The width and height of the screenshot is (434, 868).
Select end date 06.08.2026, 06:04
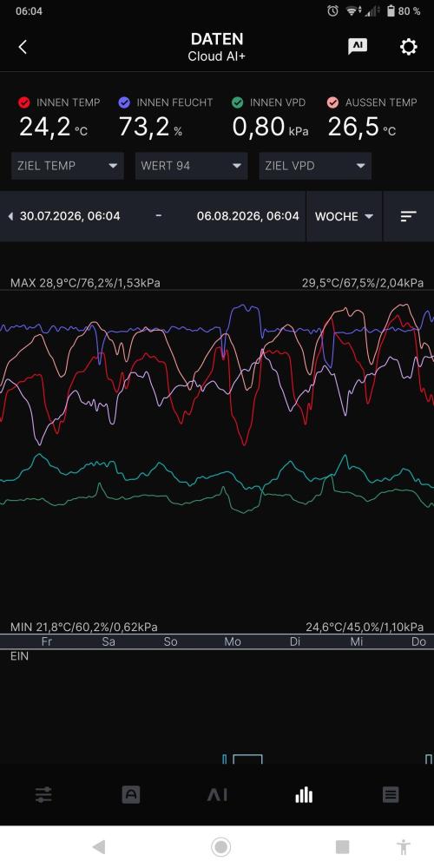point(248,216)
